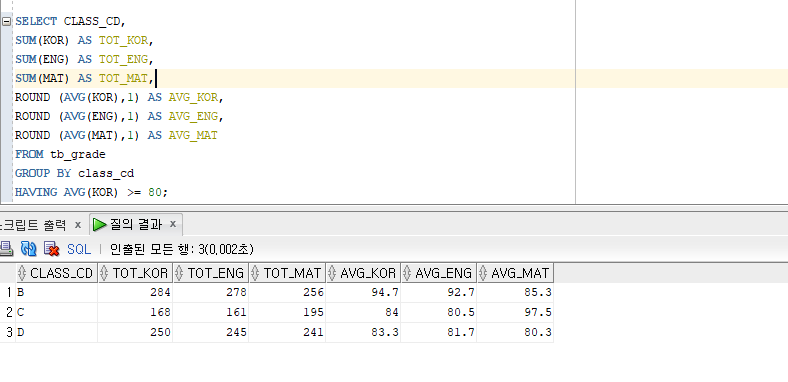Click the delete row icon with red X
The image size is (788, 382).
[52, 248]
